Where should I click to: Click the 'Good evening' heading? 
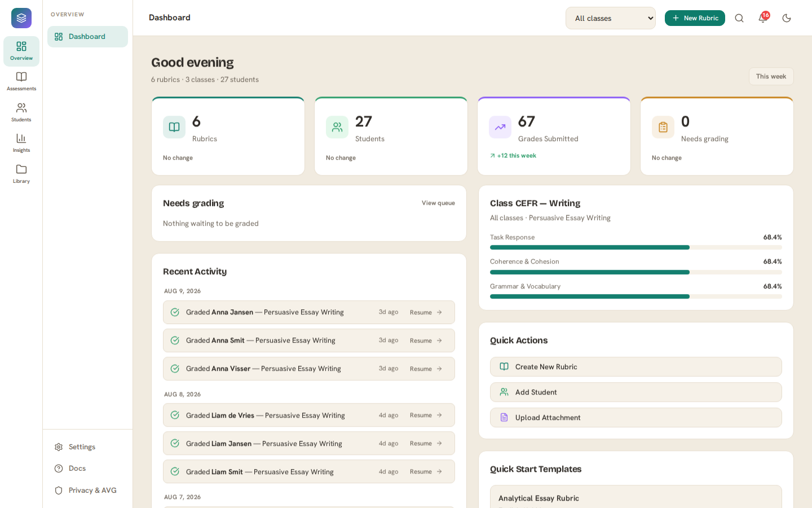(x=192, y=63)
